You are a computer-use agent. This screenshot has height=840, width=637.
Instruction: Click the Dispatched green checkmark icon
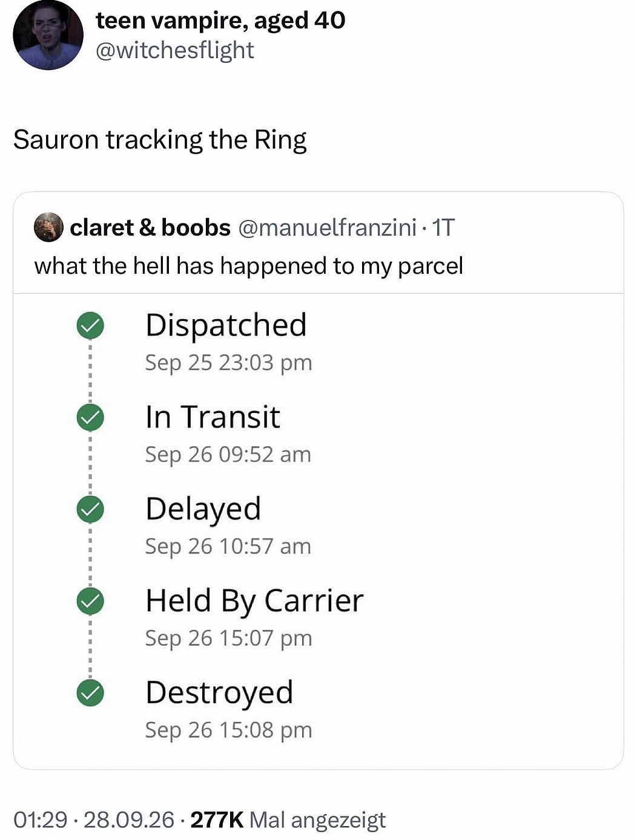pyautogui.click(x=90, y=326)
